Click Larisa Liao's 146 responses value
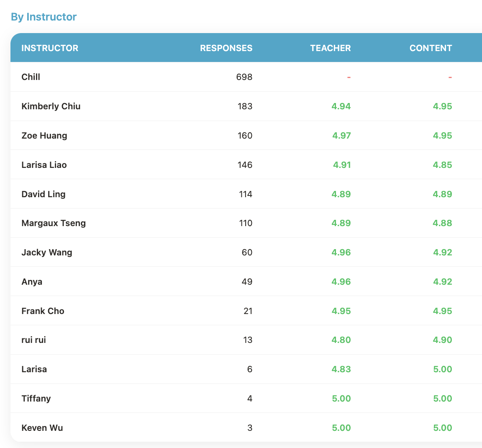 coord(245,165)
